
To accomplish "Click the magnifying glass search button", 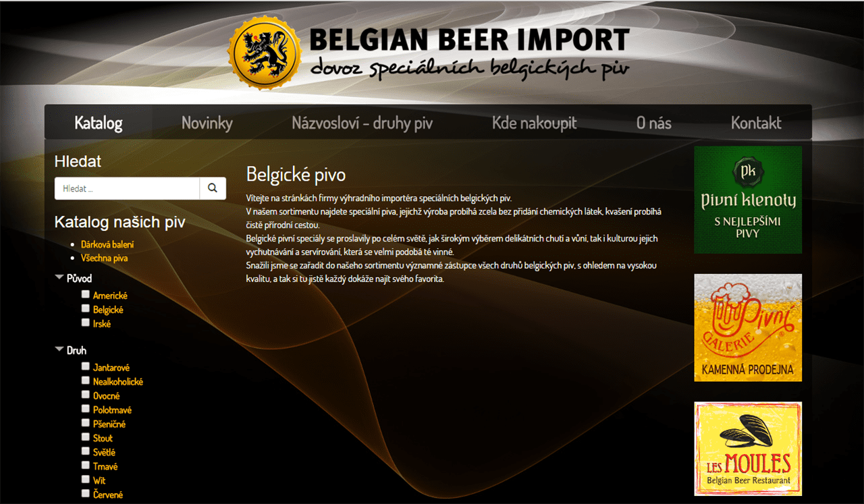I will click(213, 188).
